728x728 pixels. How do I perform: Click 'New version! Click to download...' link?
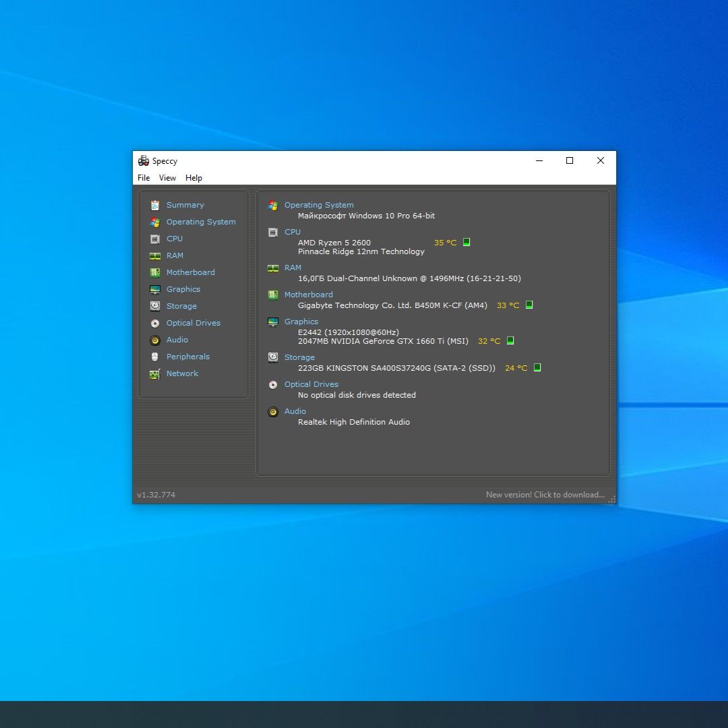tap(545, 495)
